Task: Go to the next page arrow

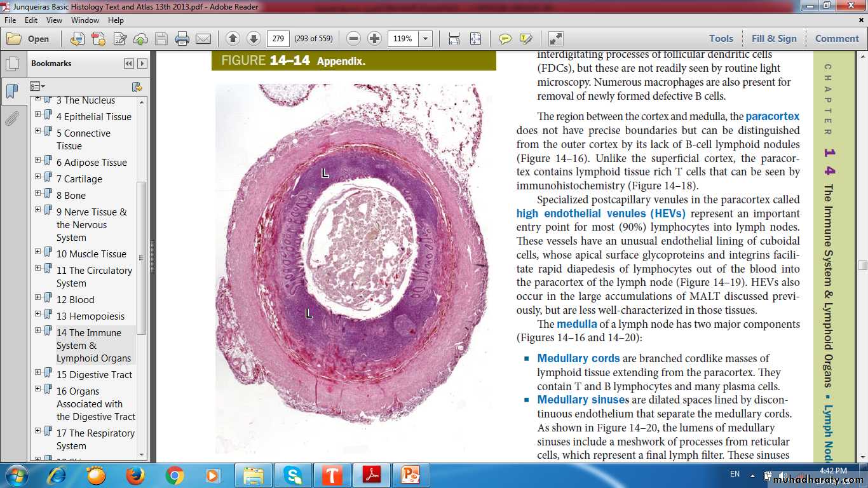Action: click(254, 39)
